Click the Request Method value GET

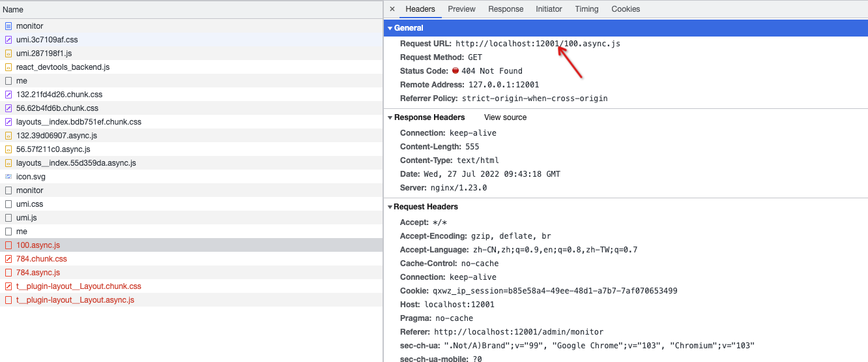point(475,57)
